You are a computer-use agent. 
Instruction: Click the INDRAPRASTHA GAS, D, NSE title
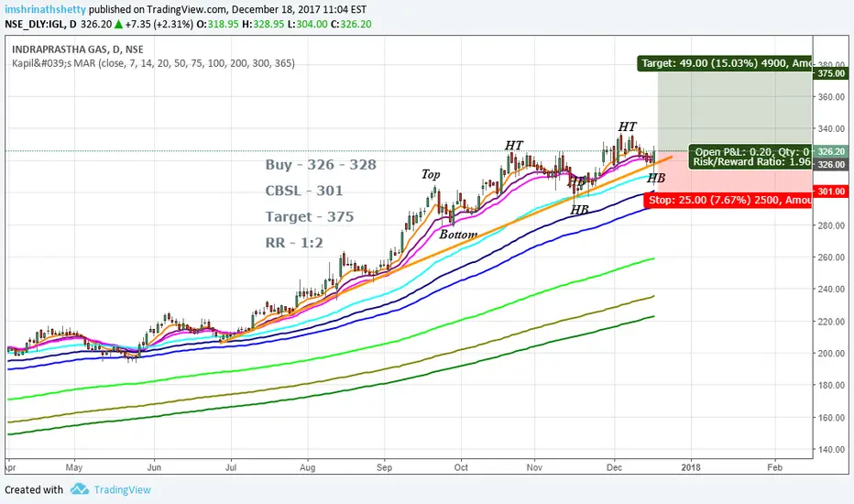click(x=78, y=49)
